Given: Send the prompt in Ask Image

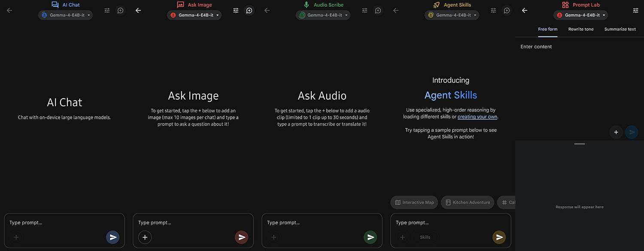Looking at the screenshot, I should click(x=242, y=237).
